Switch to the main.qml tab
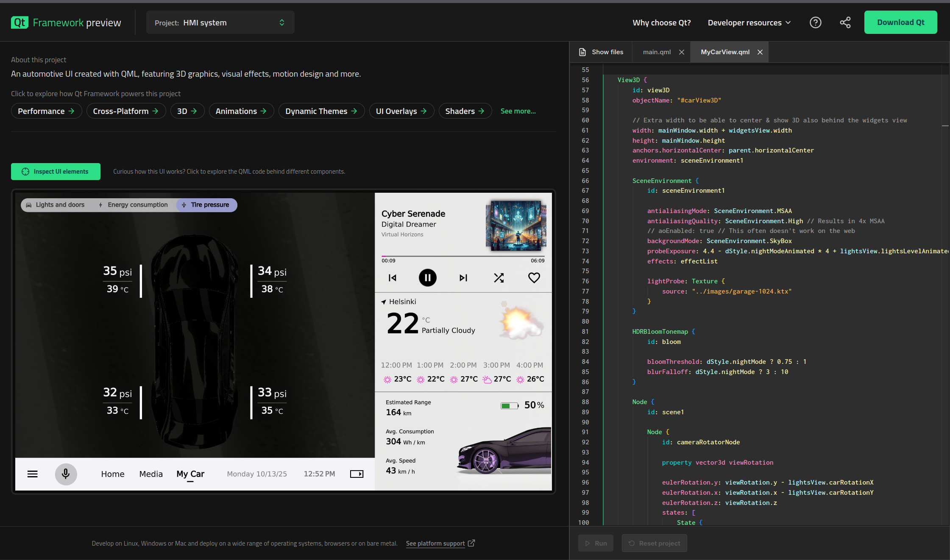This screenshot has height=560, width=950. click(x=656, y=52)
